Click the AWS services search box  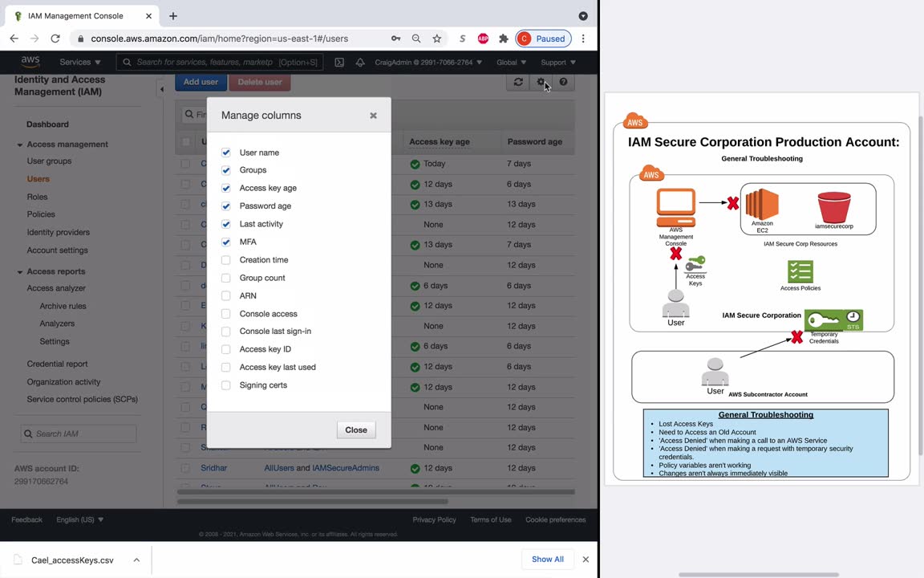220,62
